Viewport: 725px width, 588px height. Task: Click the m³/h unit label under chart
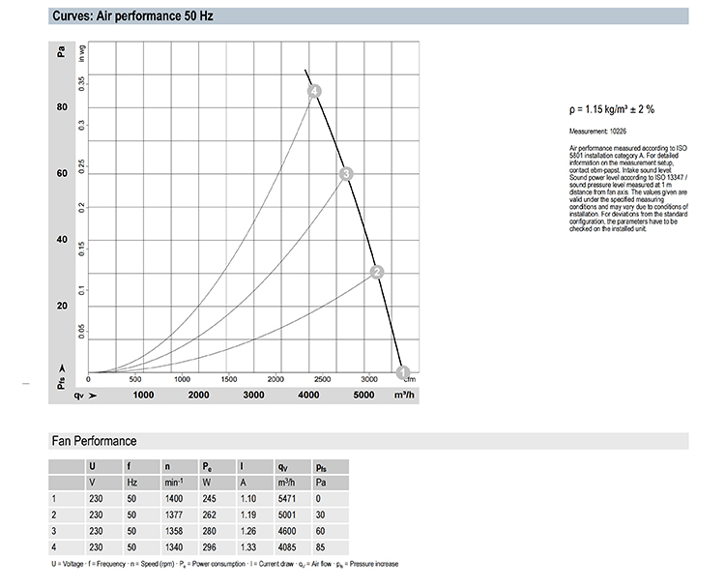[405, 396]
